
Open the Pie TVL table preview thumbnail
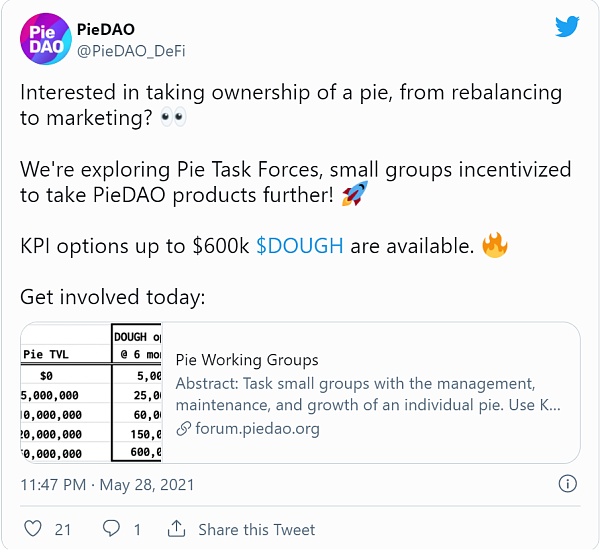pyautogui.click(x=91, y=392)
